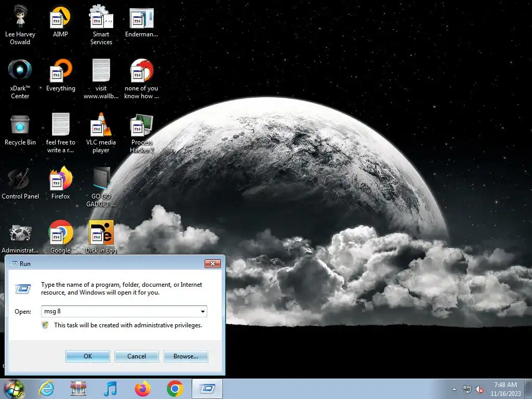Launch Internet Explorer from the taskbar
532x399 pixels.
(x=46, y=389)
